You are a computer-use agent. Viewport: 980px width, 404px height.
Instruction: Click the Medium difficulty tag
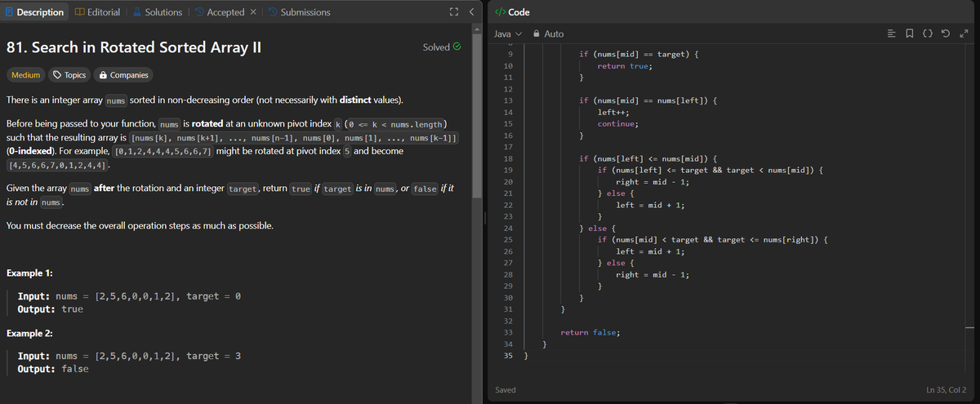coord(25,75)
